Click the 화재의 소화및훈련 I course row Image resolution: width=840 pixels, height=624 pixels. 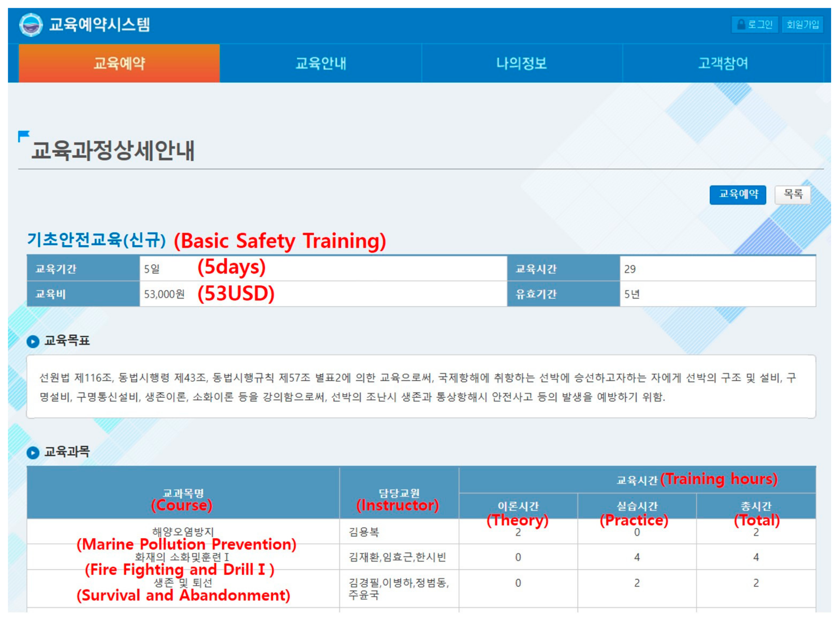coord(182,557)
